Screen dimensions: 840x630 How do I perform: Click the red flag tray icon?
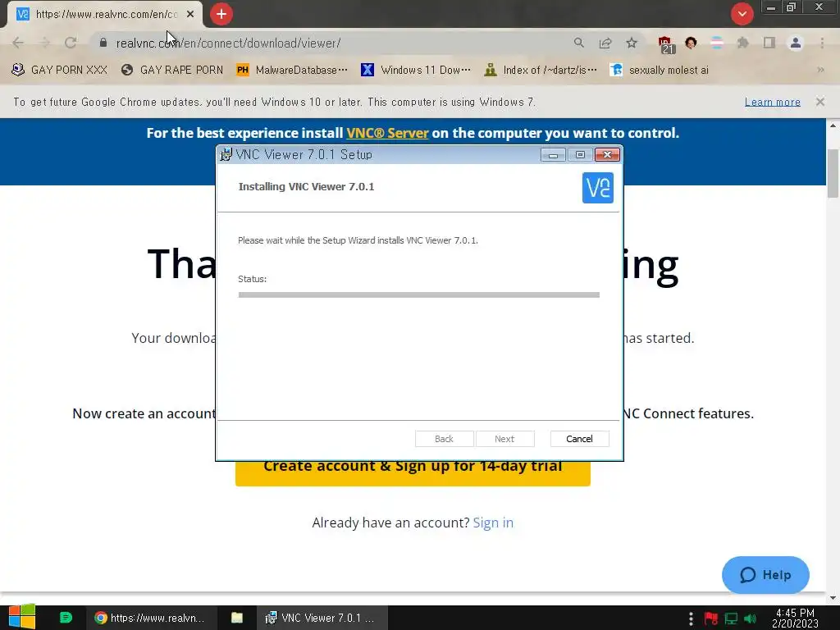click(x=711, y=619)
